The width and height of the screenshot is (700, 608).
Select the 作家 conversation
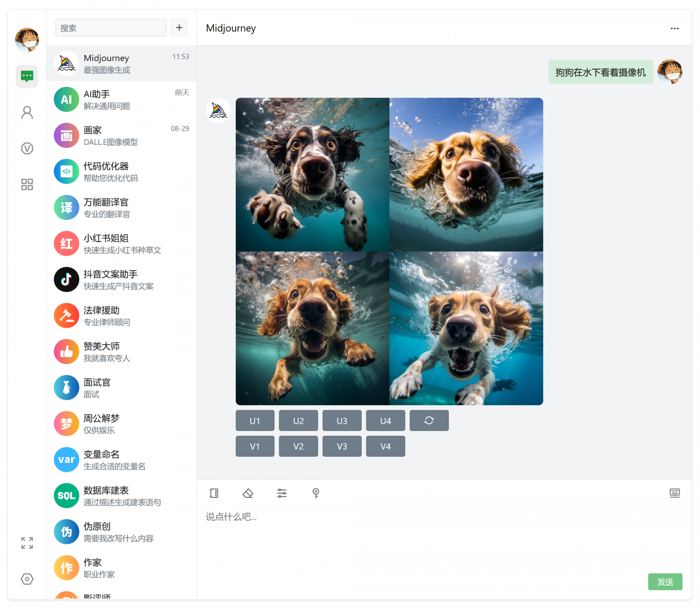click(122, 568)
